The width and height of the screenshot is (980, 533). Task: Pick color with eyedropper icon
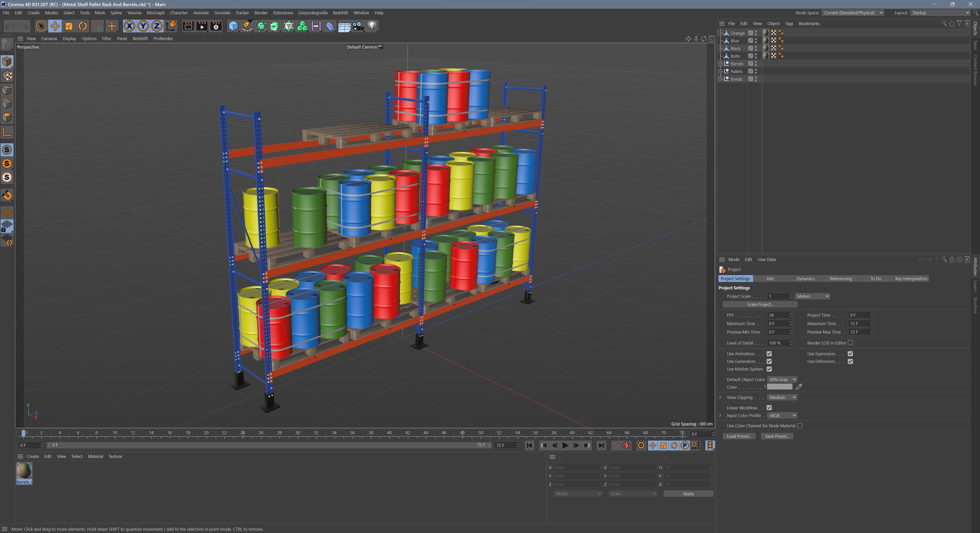pos(799,387)
